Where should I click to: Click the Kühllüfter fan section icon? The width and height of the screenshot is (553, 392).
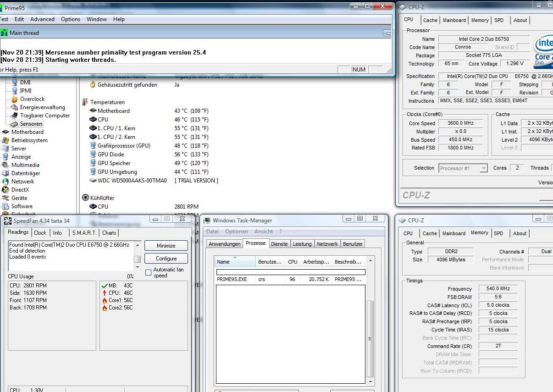(85, 198)
